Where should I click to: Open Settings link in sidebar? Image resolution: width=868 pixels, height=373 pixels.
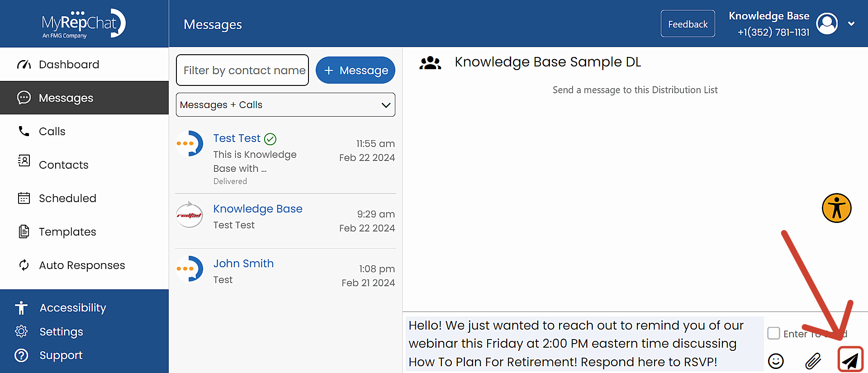pos(61,332)
